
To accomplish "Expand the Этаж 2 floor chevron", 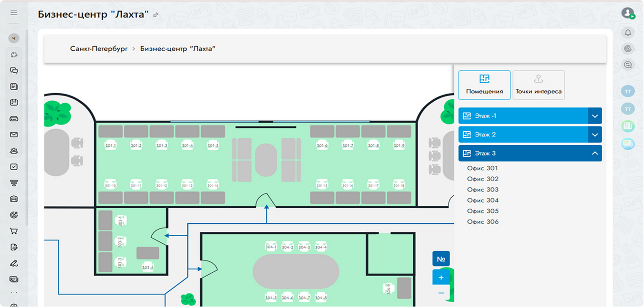I will pos(595,134).
